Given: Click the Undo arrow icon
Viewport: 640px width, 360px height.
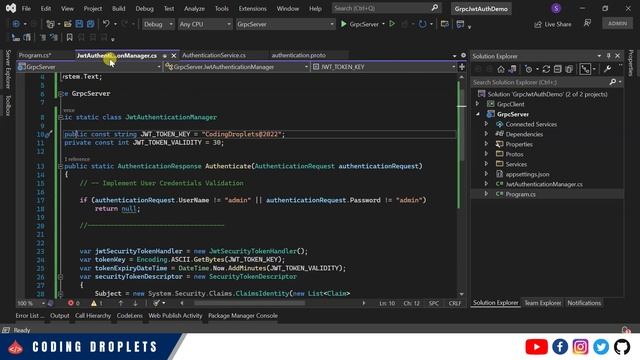Looking at the screenshot, I should pos(106,24).
